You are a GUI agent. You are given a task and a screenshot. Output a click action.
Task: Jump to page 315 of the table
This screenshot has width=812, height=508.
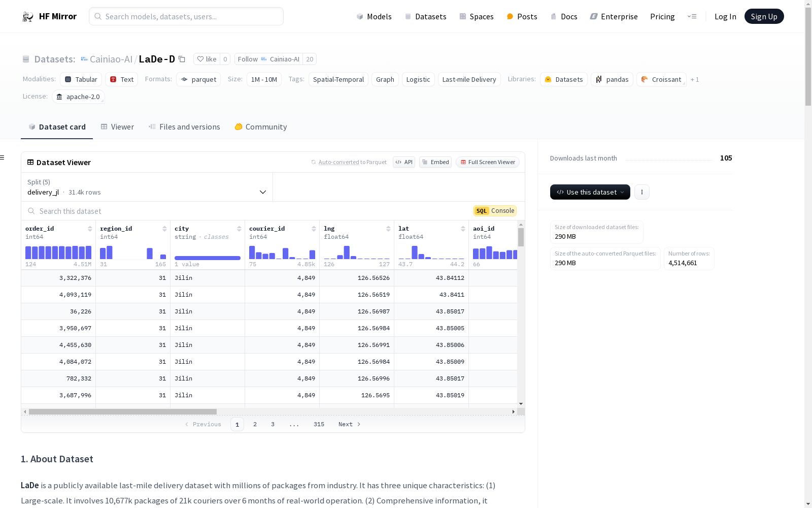pos(319,424)
